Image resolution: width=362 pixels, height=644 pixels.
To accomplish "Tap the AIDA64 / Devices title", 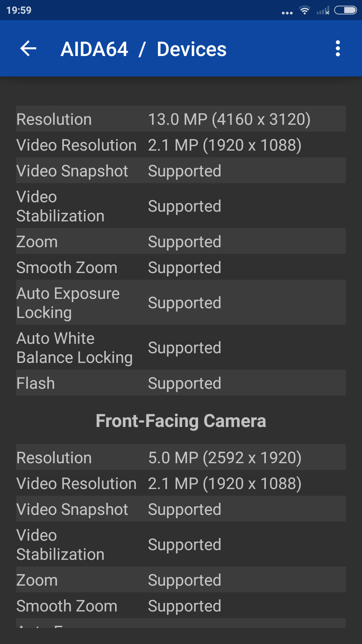I will [x=143, y=49].
